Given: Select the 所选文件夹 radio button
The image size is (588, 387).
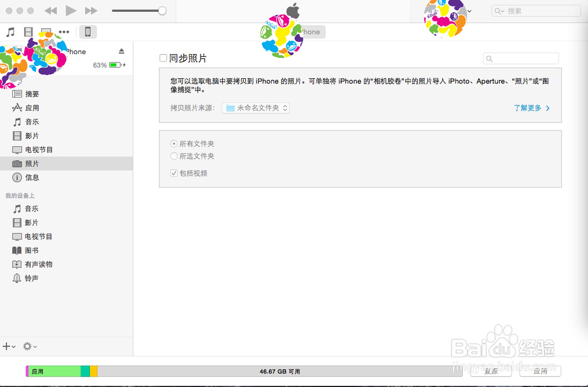Looking at the screenshot, I should click(x=173, y=156).
